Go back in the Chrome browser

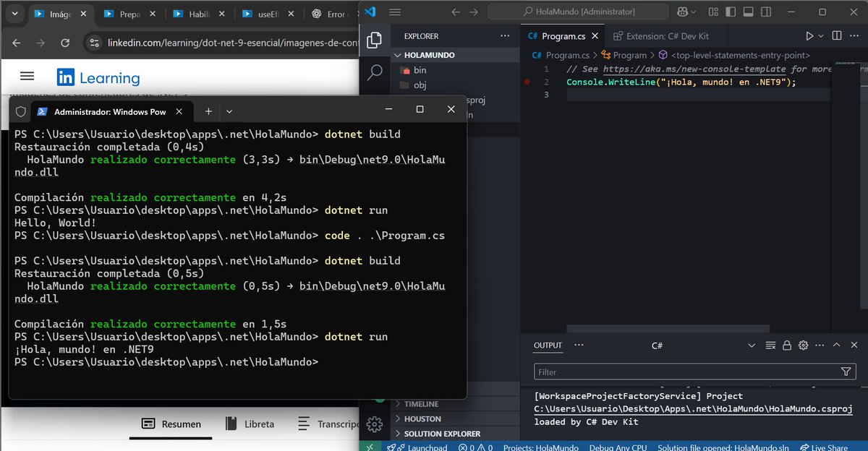[x=17, y=43]
